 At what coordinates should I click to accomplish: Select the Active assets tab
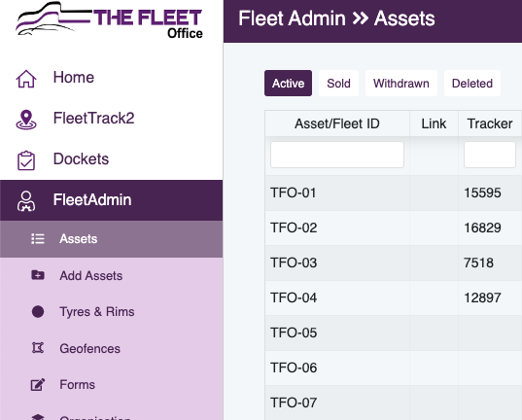coord(288,84)
